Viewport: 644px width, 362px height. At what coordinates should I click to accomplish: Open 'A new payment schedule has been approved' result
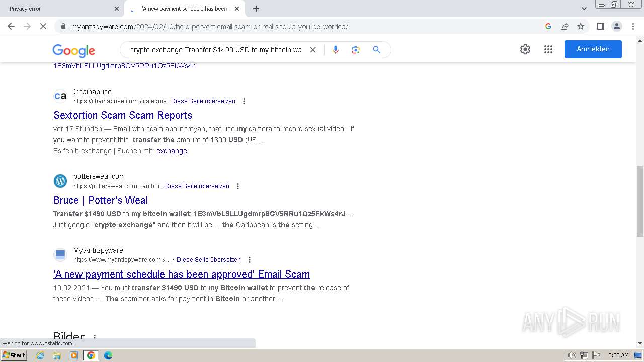[182, 274]
